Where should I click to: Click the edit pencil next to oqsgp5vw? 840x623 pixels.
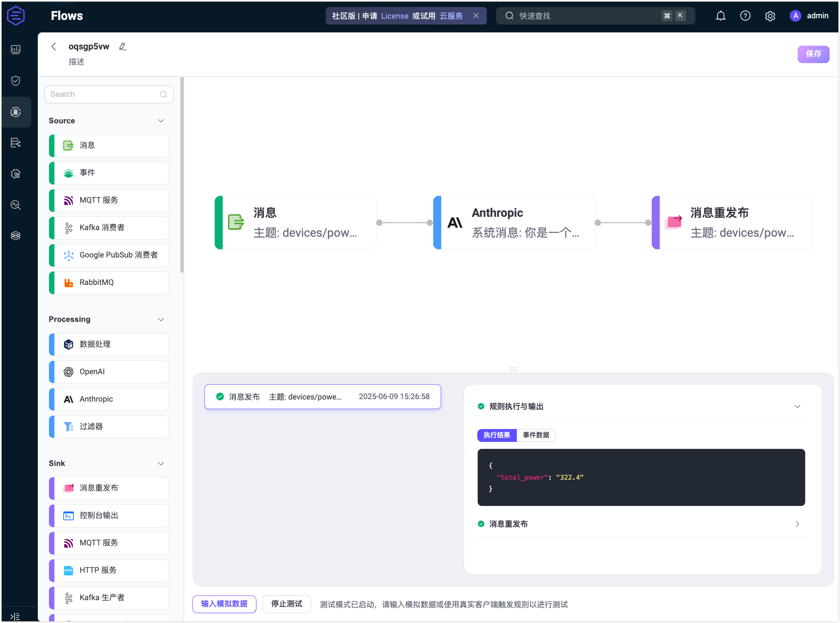(x=123, y=47)
